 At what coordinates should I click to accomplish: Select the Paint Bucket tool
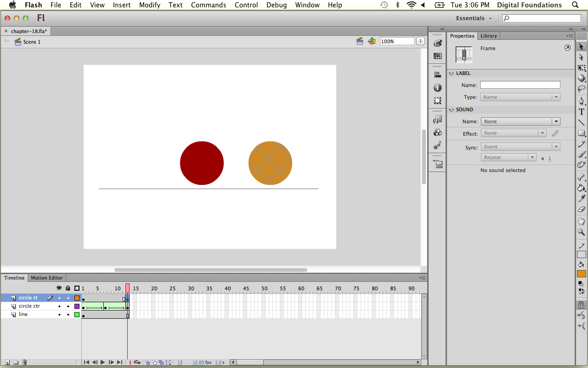(x=582, y=188)
